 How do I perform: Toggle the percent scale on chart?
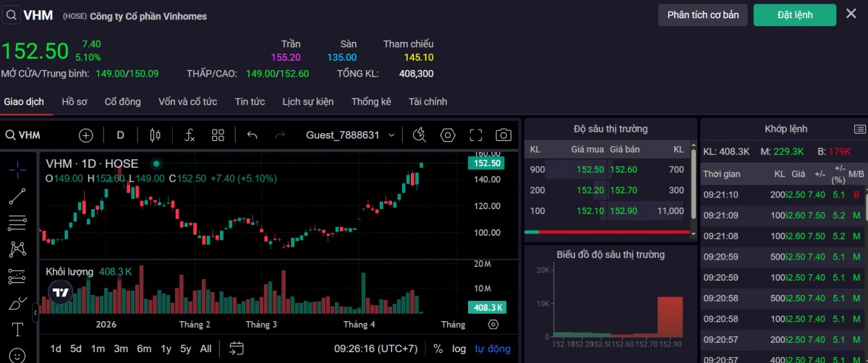pyautogui.click(x=438, y=349)
